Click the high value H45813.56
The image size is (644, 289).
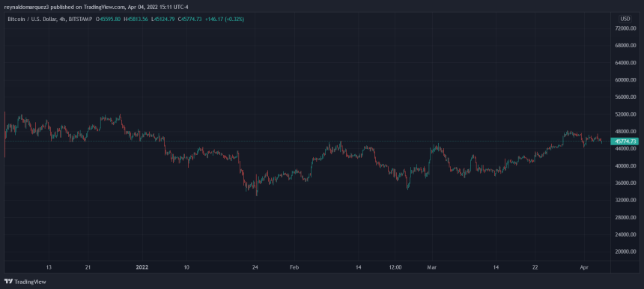coord(136,19)
